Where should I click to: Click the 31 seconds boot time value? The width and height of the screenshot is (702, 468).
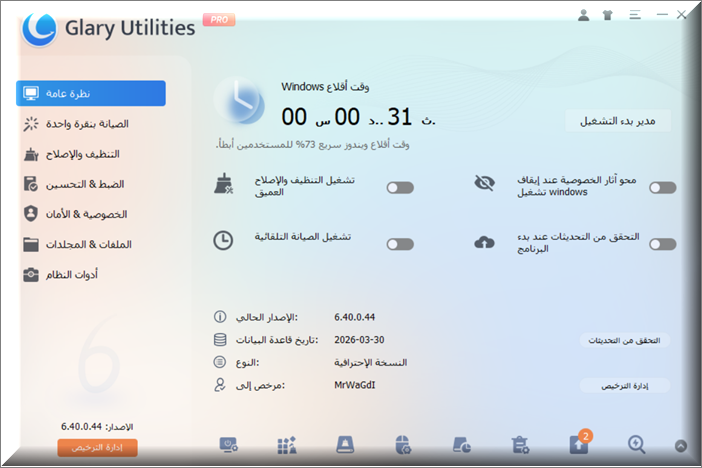coord(399,117)
